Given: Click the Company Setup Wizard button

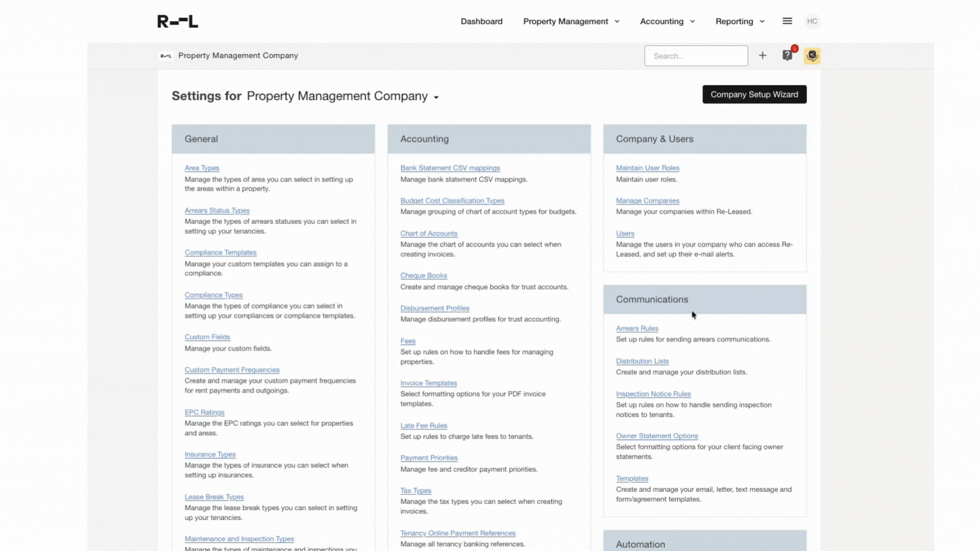Looking at the screenshot, I should [754, 94].
